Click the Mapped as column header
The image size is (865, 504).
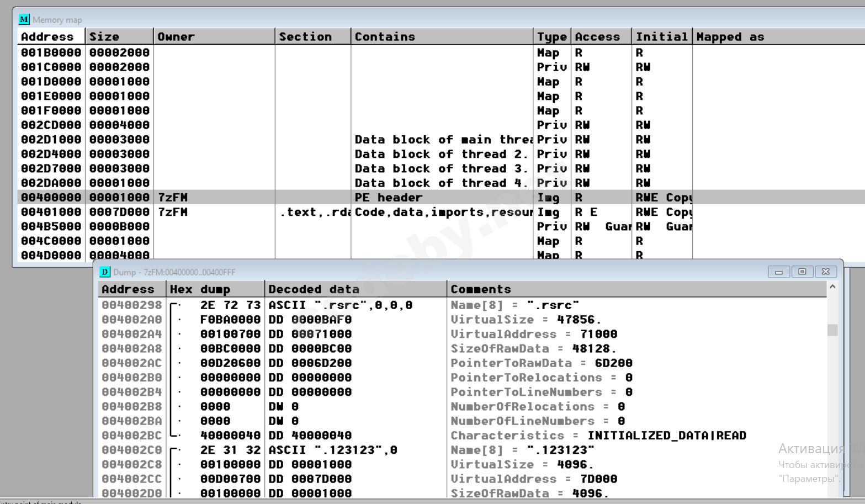[x=778, y=37]
